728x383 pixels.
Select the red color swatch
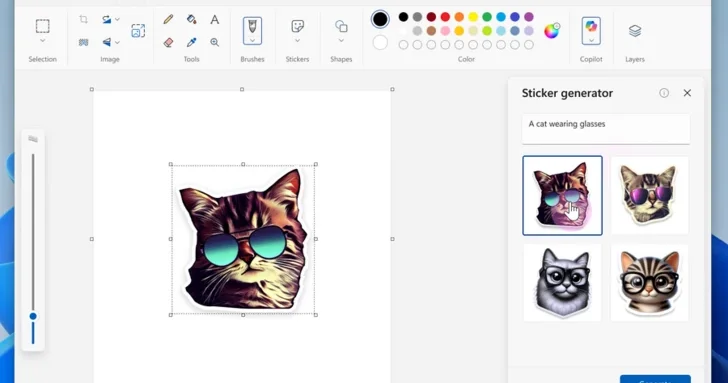click(x=445, y=17)
